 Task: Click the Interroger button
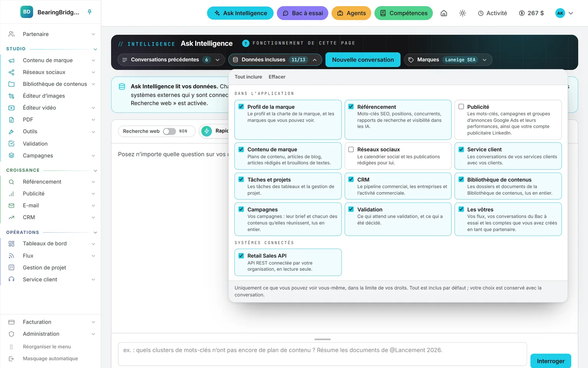point(550,361)
